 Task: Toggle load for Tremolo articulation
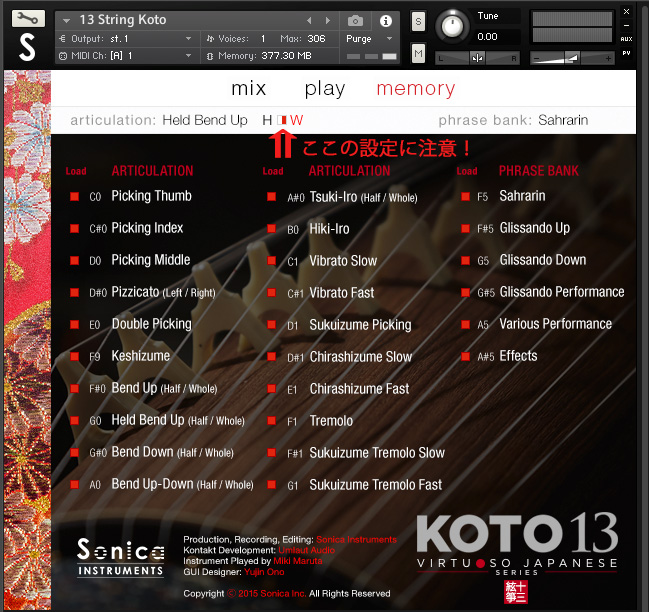(x=271, y=421)
